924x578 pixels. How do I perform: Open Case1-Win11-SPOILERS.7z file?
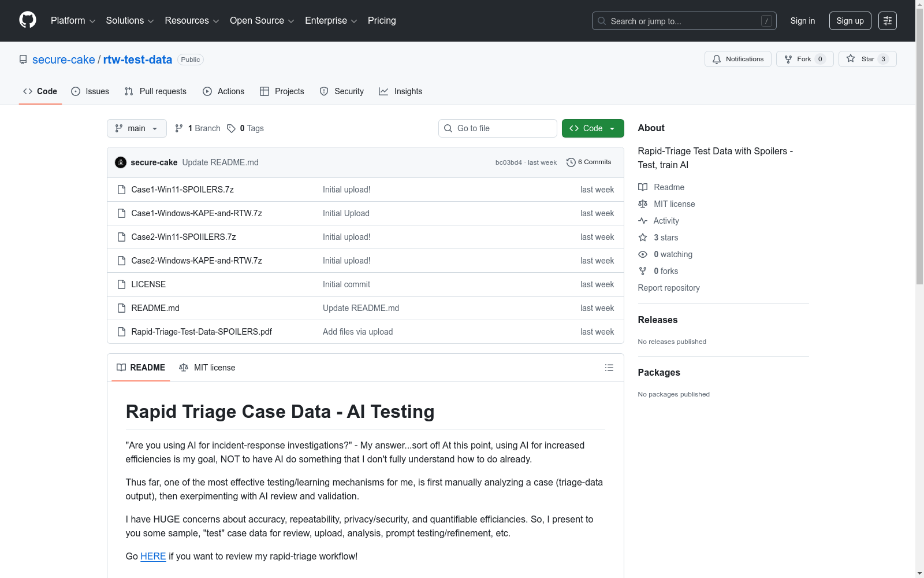[182, 190]
